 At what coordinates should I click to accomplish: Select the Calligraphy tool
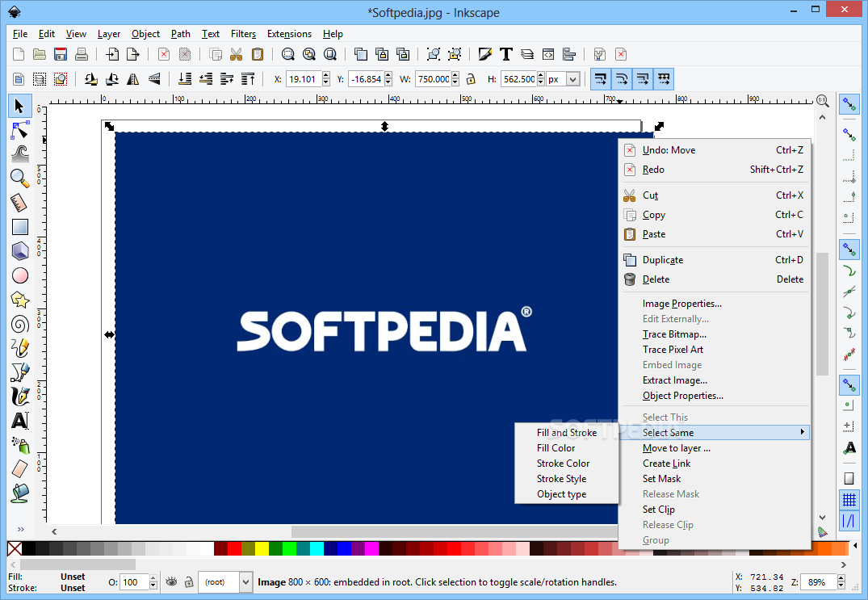[19, 397]
